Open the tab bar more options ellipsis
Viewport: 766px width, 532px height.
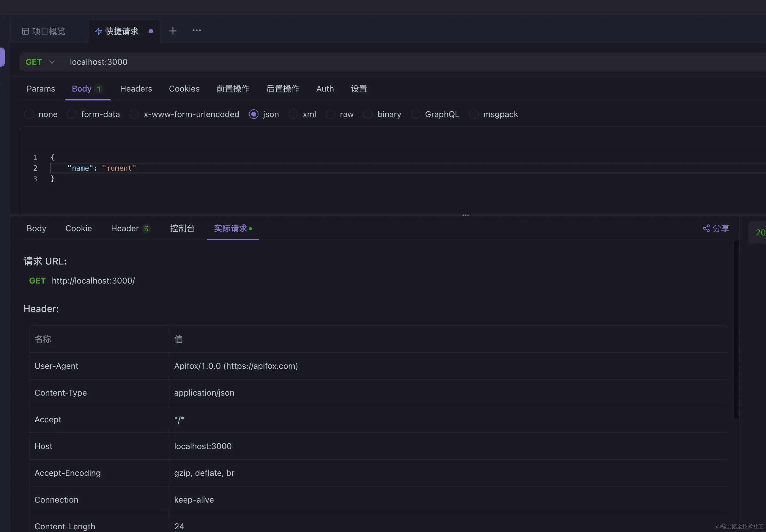pos(197,30)
